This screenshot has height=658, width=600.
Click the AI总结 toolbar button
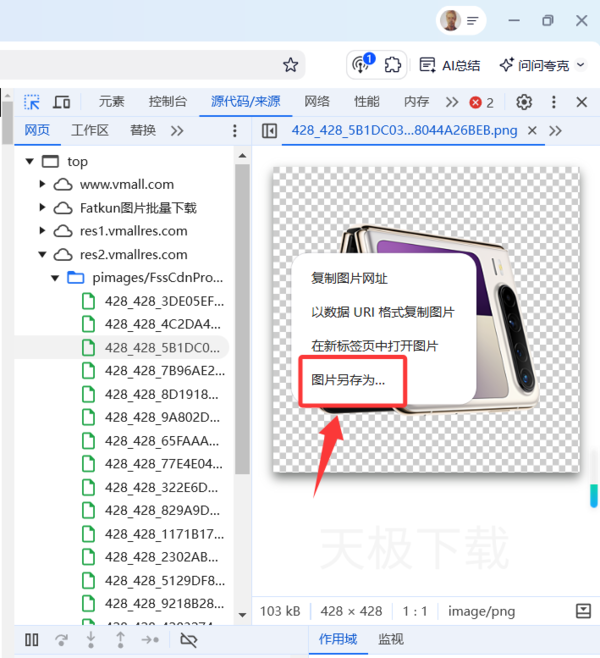pyautogui.click(x=453, y=64)
